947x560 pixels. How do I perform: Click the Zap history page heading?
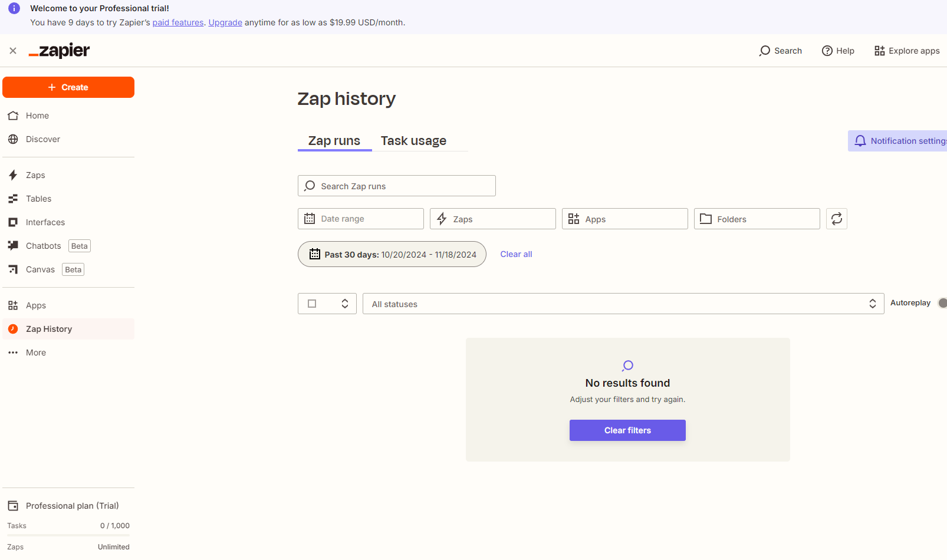(x=347, y=98)
